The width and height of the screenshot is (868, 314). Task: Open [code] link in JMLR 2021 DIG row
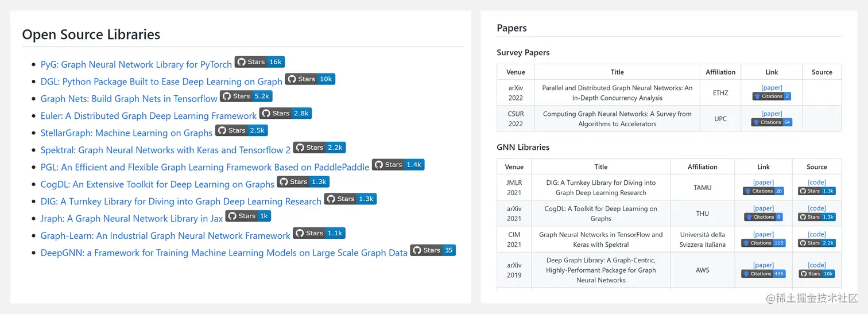coord(817,183)
